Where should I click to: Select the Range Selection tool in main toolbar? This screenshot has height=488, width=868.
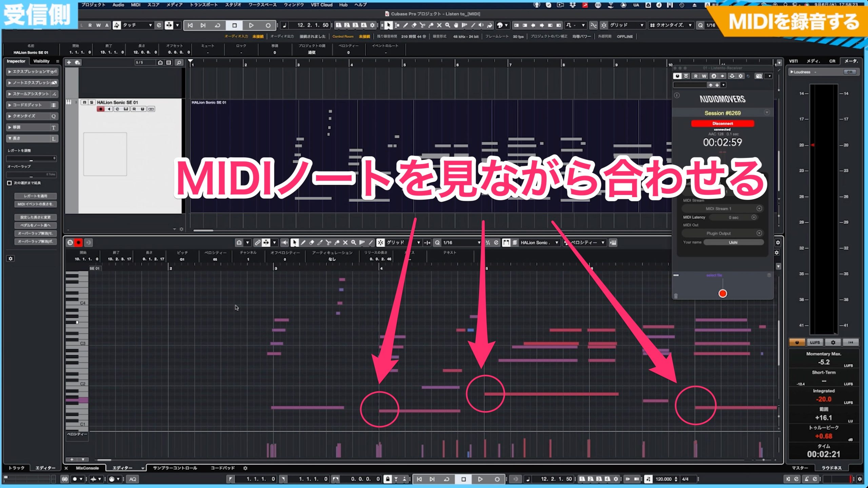pos(397,25)
